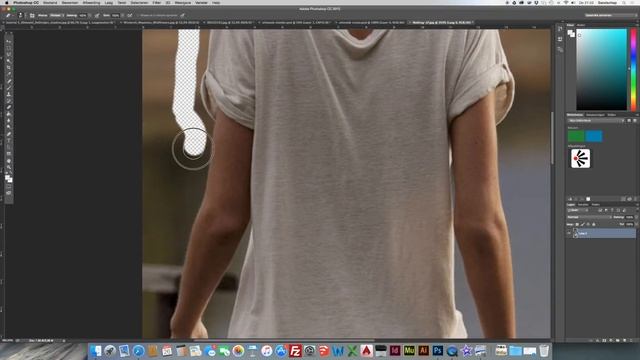This screenshot has height=360, width=640.
Task: Open the layer blend mode dropdown
Action: tap(589, 217)
